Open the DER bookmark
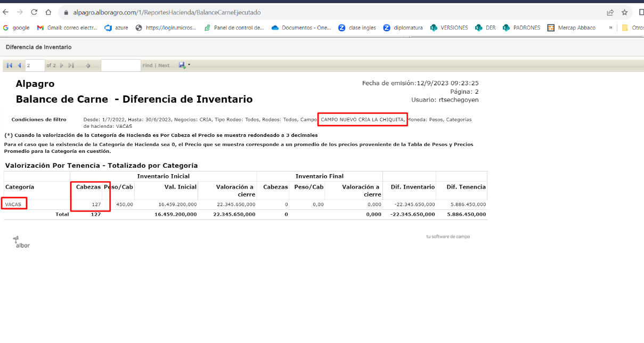The image size is (644, 343). coord(485,28)
